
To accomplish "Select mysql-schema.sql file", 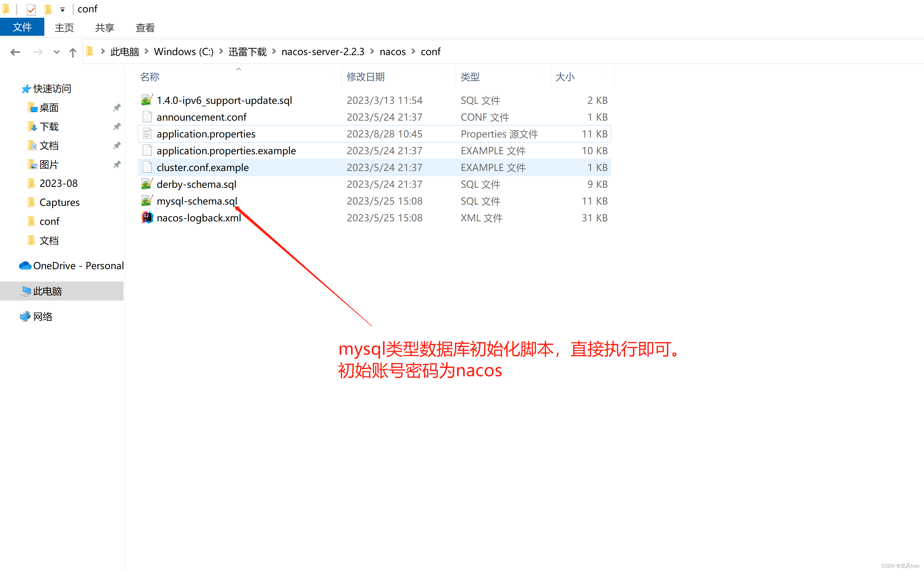I will (x=375, y=201).
